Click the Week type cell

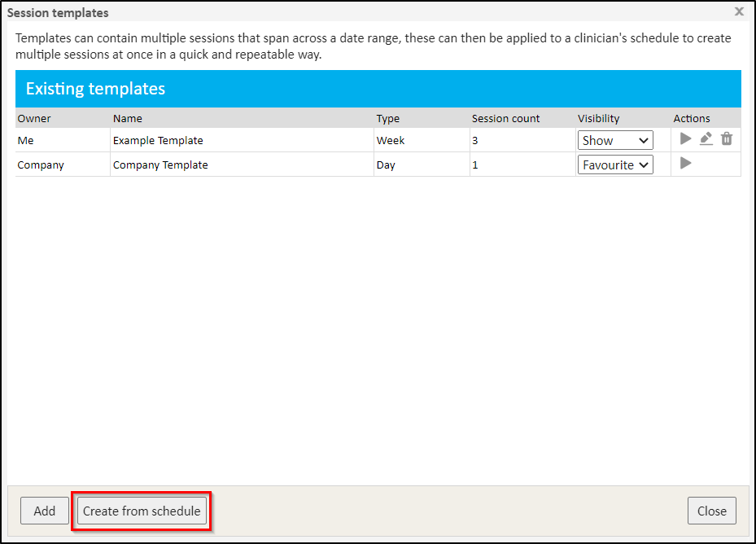391,140
